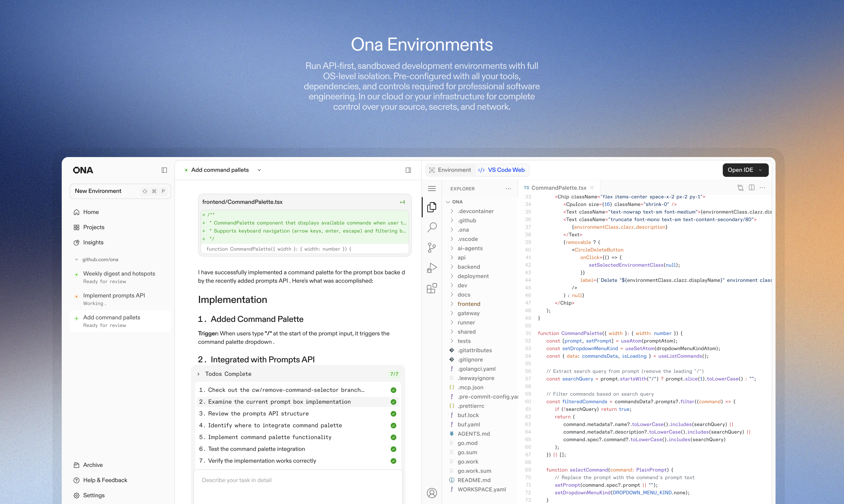Switch to the Environment tab
Image resolution: width=844 pixels, height=504 pixels.
(450, 170)
